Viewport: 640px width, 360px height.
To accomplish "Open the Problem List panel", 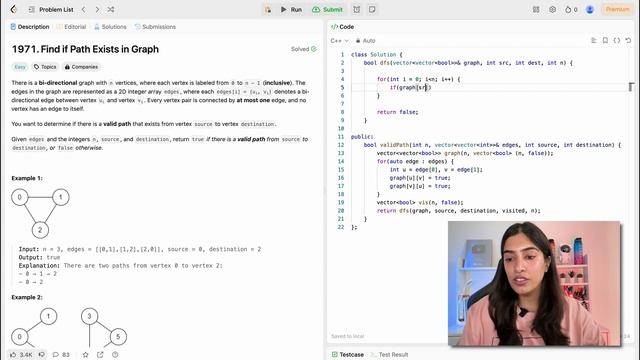I will pos(51,9).
